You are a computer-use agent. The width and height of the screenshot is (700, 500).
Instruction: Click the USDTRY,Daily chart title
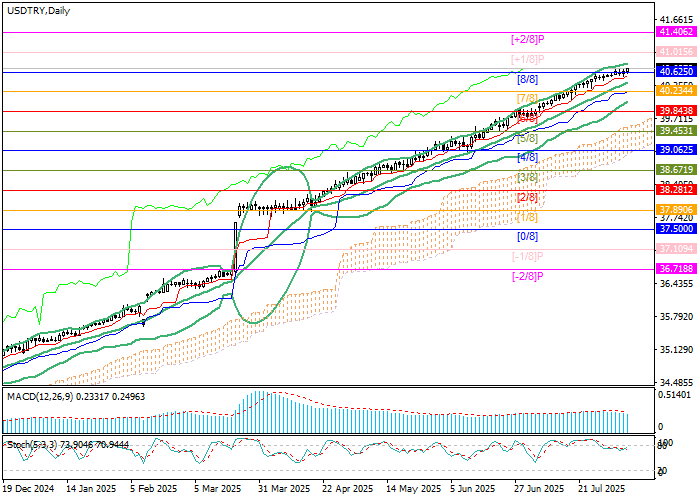(39, 11)
